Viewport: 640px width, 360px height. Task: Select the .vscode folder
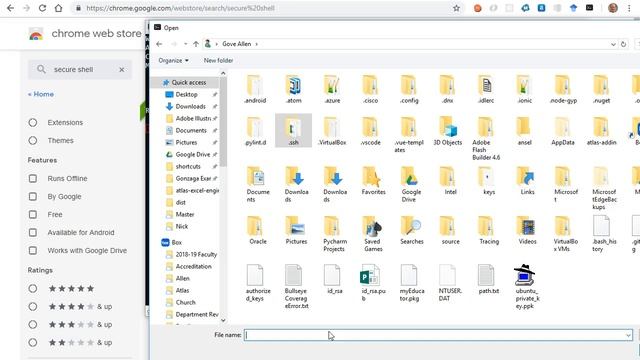click(371, 131)
